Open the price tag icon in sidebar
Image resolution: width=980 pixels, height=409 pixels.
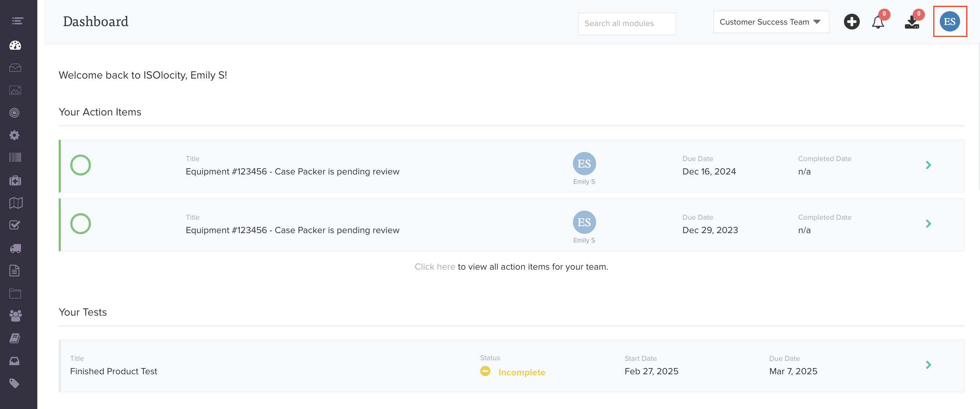point(14,383)
